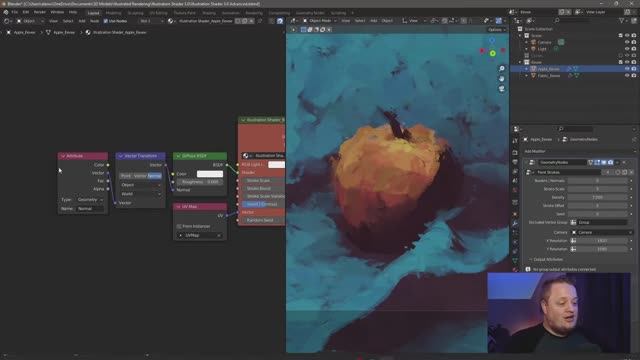Open the Output properties tab
Screen dimensions: 640x360
515,162
